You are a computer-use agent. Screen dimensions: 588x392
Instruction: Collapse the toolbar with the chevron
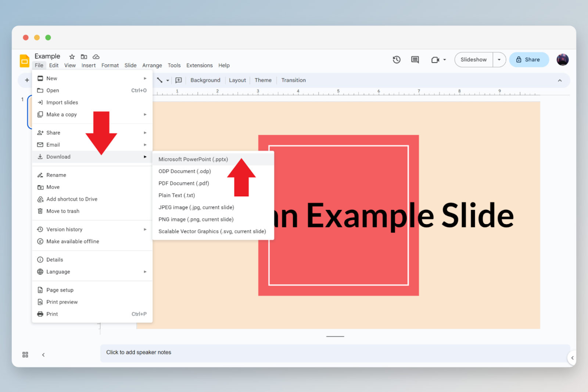[560, 80]
